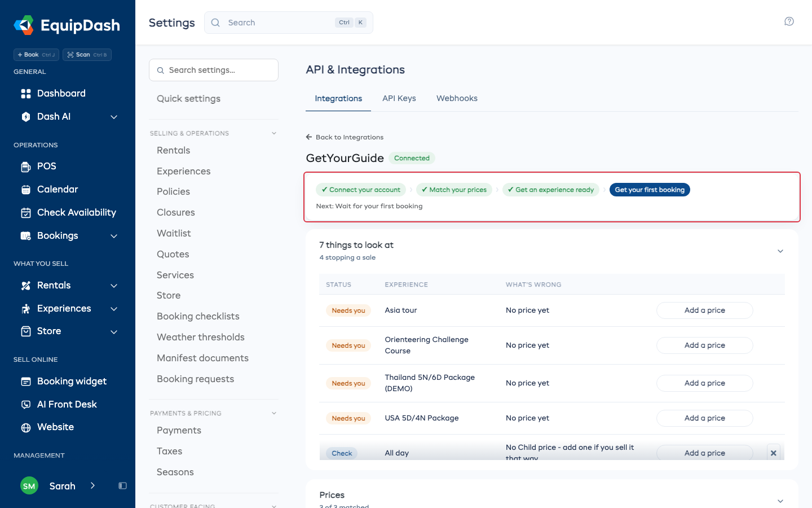Click the help icon in top bar
Viewport: 812px width, 508px height.
pyautogui.click(x=789, y=21)
